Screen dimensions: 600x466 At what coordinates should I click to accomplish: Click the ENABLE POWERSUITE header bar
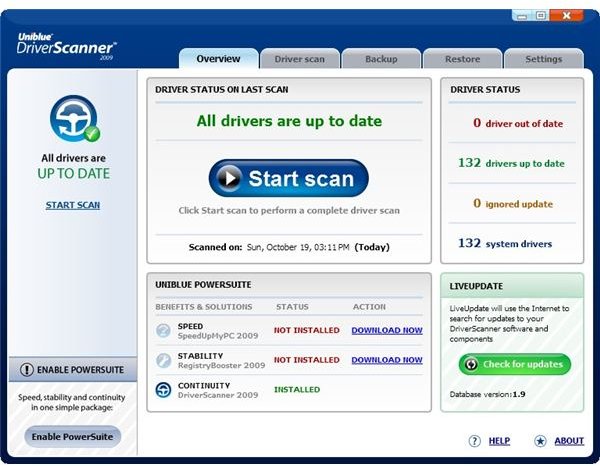tap(73, 370)
